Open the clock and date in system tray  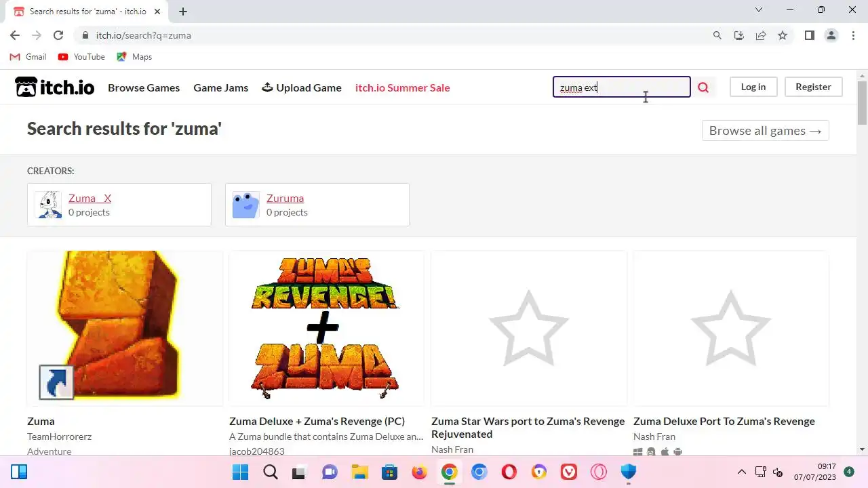point(816,472)
